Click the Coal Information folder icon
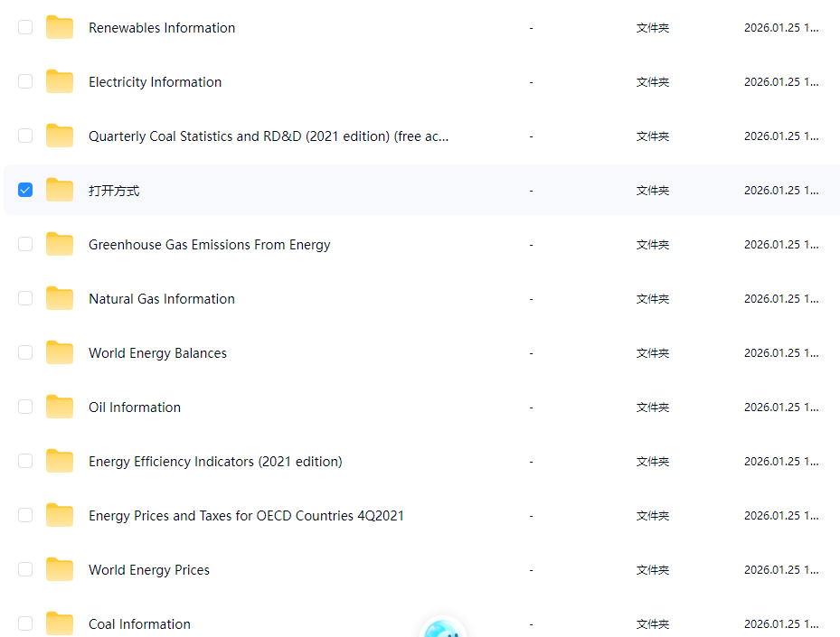This screenshot has width=840, height=637. pyautogui.click(x=60, y=623)
